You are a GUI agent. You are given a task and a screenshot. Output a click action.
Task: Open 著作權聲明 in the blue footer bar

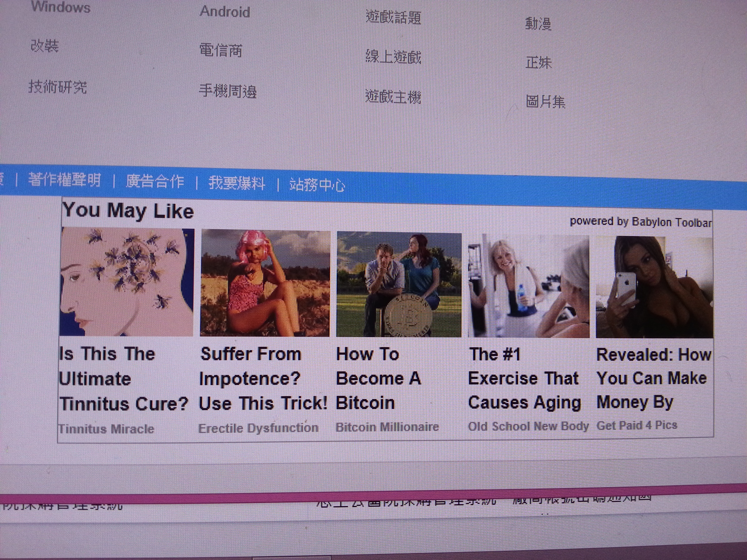65,180
